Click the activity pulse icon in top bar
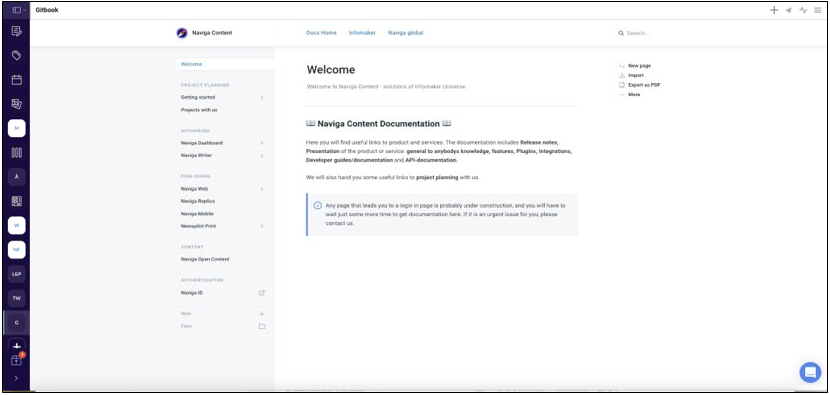 804,10
